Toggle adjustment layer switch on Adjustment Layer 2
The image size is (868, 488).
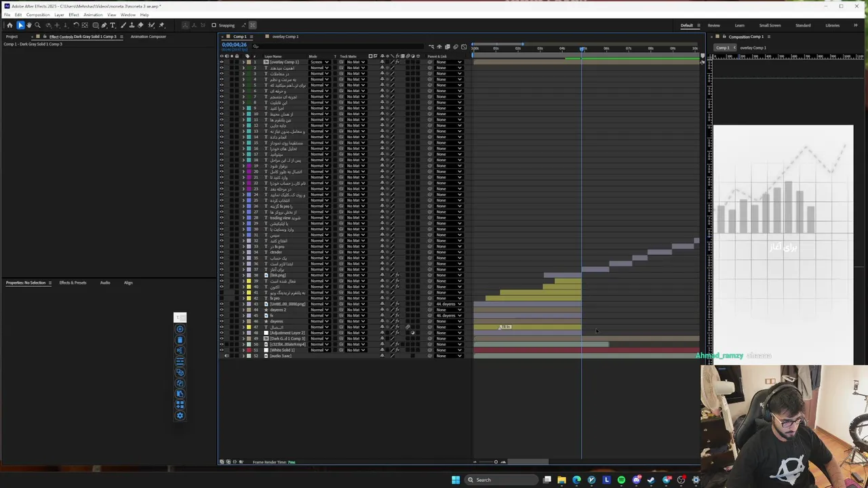tap(413, 333)
